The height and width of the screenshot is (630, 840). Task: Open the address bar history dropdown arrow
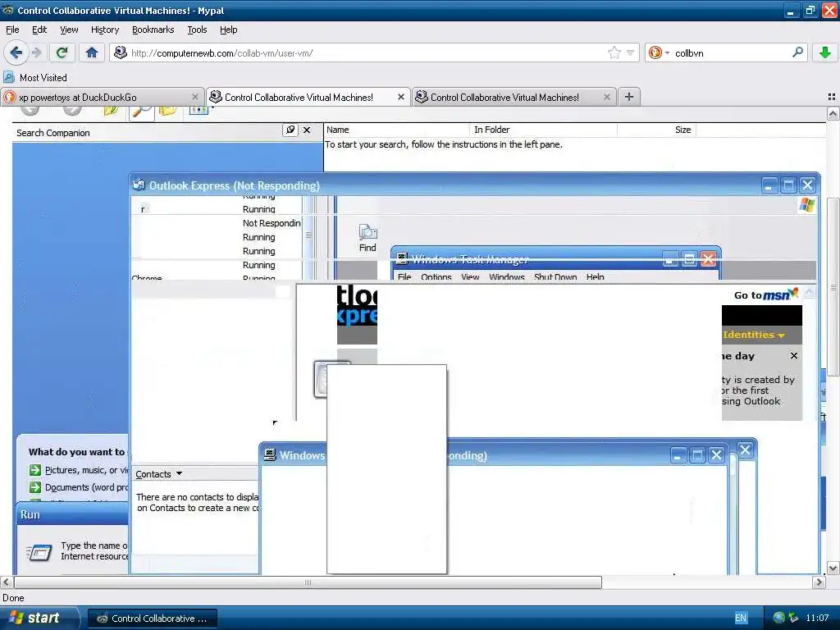click(x=631, y=52)
